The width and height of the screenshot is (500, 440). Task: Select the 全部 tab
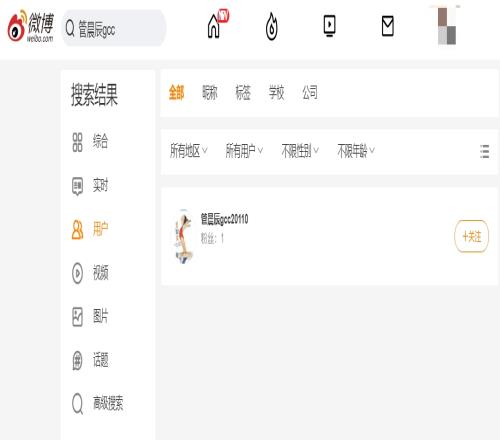[x=176, y=92]
